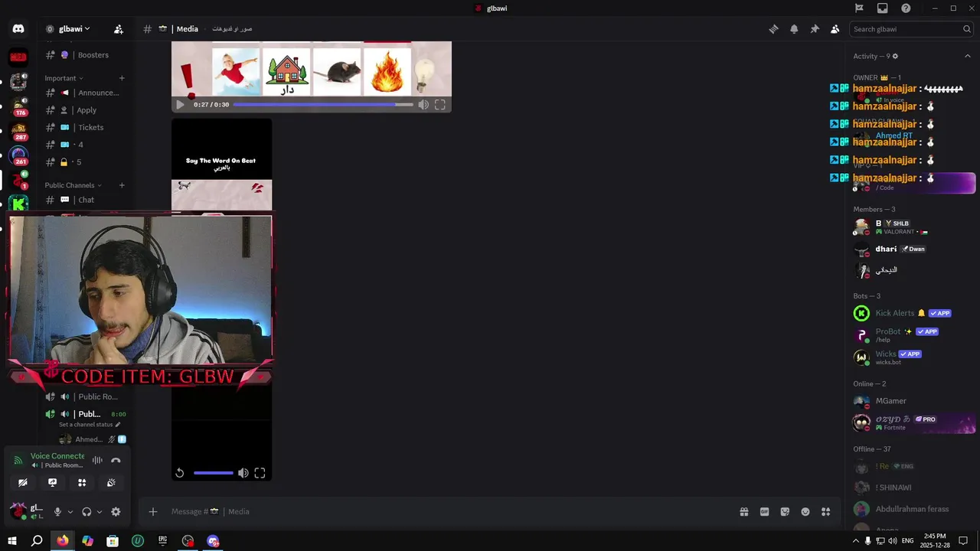Focus the Search glbawi box
This screenshot has height=551, width=980.
911,29
